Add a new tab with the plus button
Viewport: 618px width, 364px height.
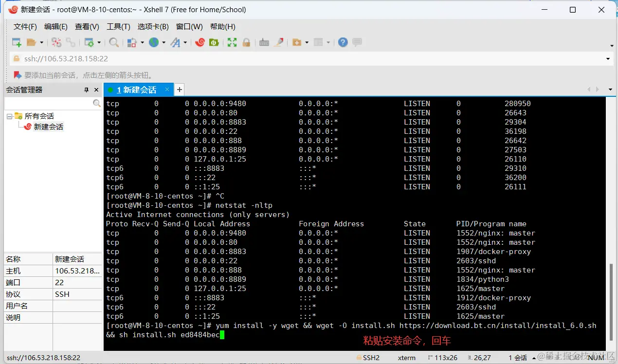[180, 90]
